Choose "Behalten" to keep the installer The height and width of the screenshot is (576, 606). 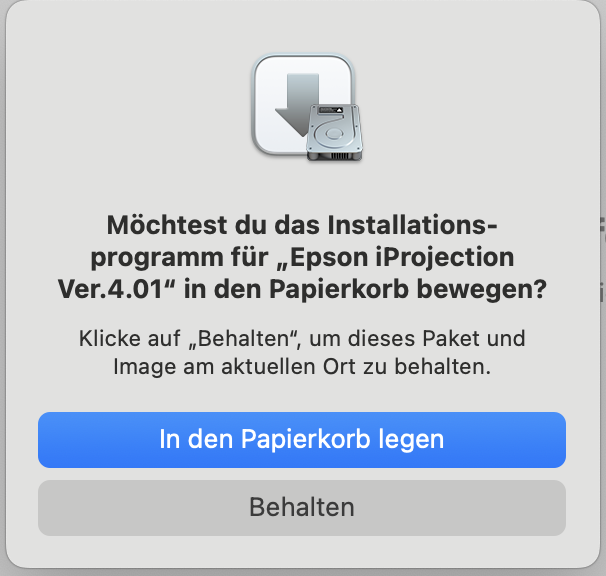click(x=302, y=508)
